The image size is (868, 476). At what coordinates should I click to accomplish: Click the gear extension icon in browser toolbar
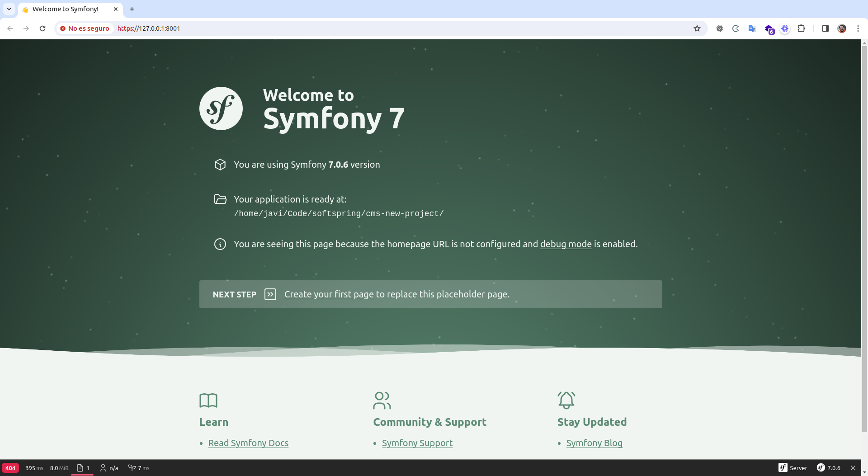point(720,28)
